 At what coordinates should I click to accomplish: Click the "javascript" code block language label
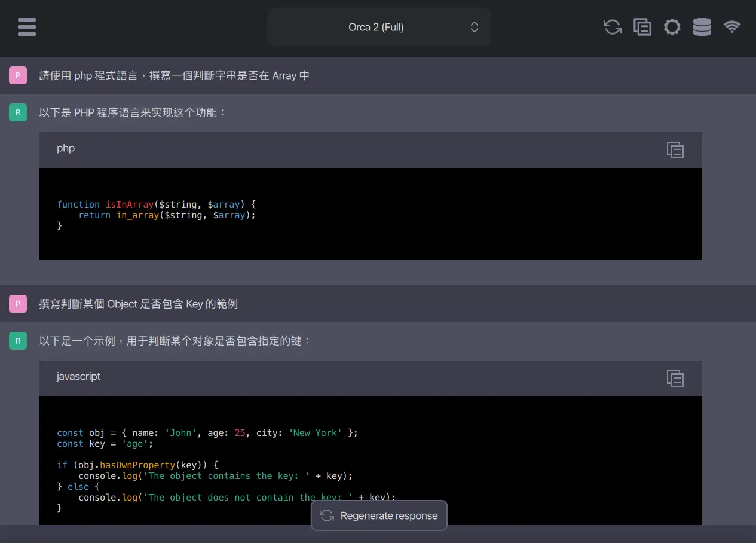78,377
